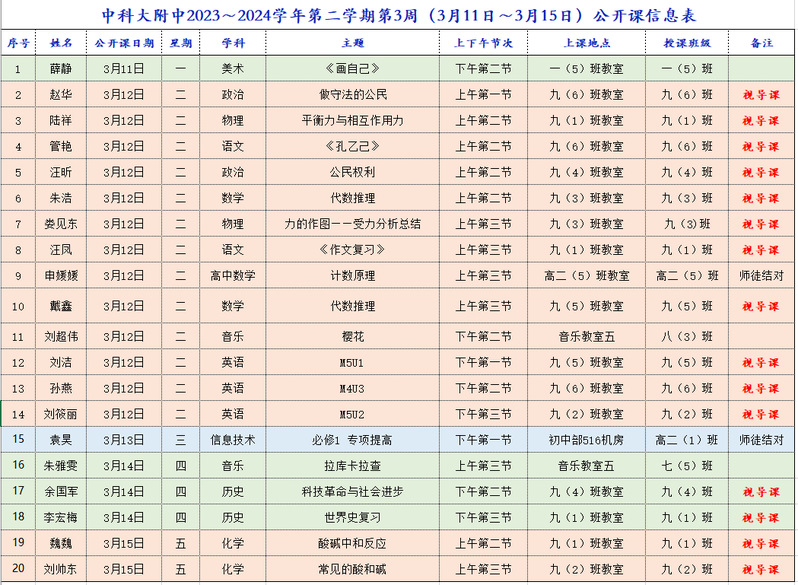The height and width of the screenshot is (585, 798).
Task: Select the 上课地点 column header
Action: 587,43
